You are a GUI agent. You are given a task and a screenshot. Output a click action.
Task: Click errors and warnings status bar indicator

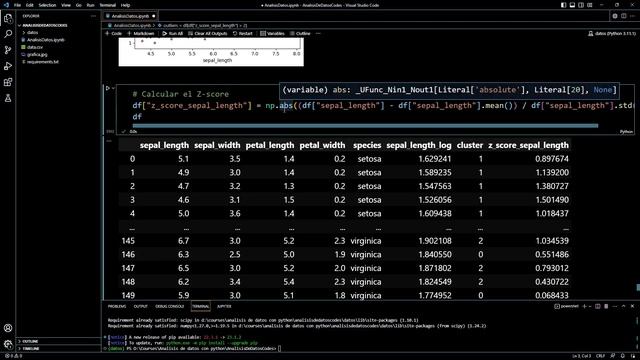(13, 356)
